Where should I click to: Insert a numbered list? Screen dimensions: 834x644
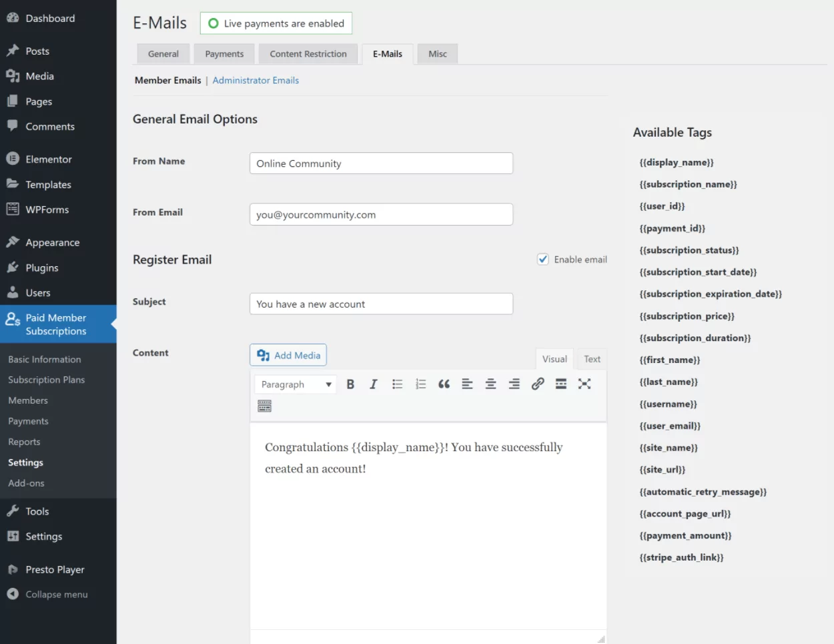click(420, 384)
